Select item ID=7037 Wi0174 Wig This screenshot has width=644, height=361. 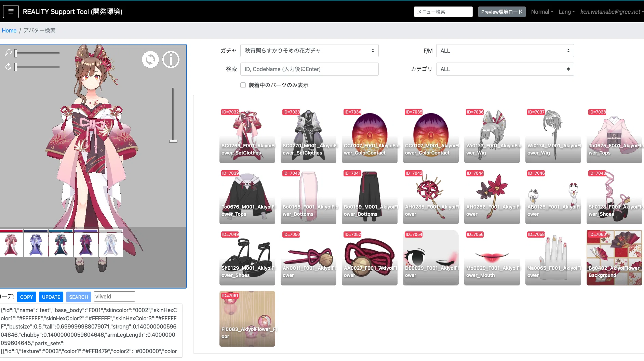(553, 136)
